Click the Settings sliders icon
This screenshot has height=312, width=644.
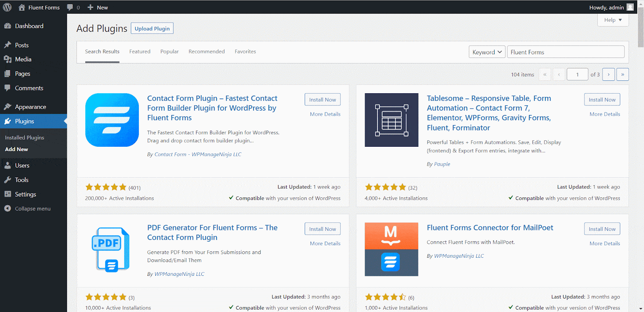click(8, 194)
